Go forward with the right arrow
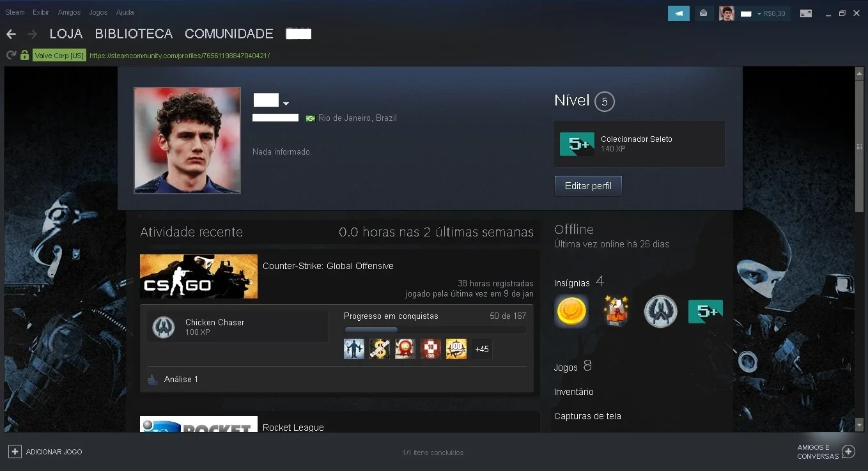868x471 pixels. pyautogui.click(x=32, y=34)
